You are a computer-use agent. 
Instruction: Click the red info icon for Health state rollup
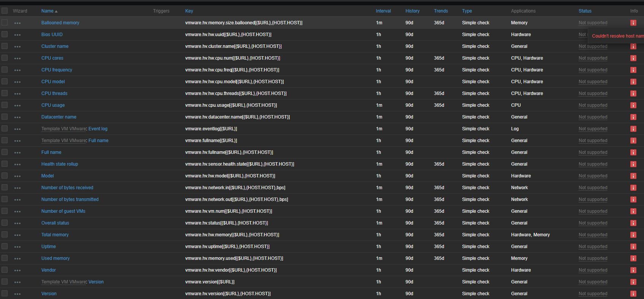[x=633, y=164]
